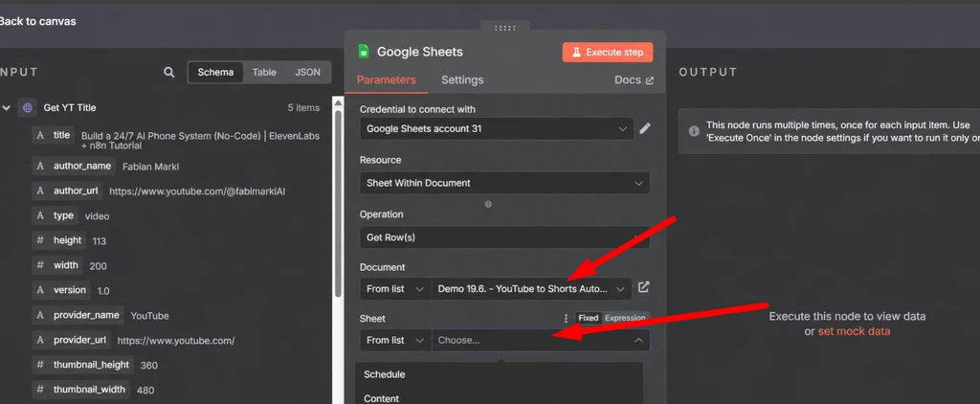980x404 pixels.
Task: Open the Docs link
Action: (x=634, y=80)
